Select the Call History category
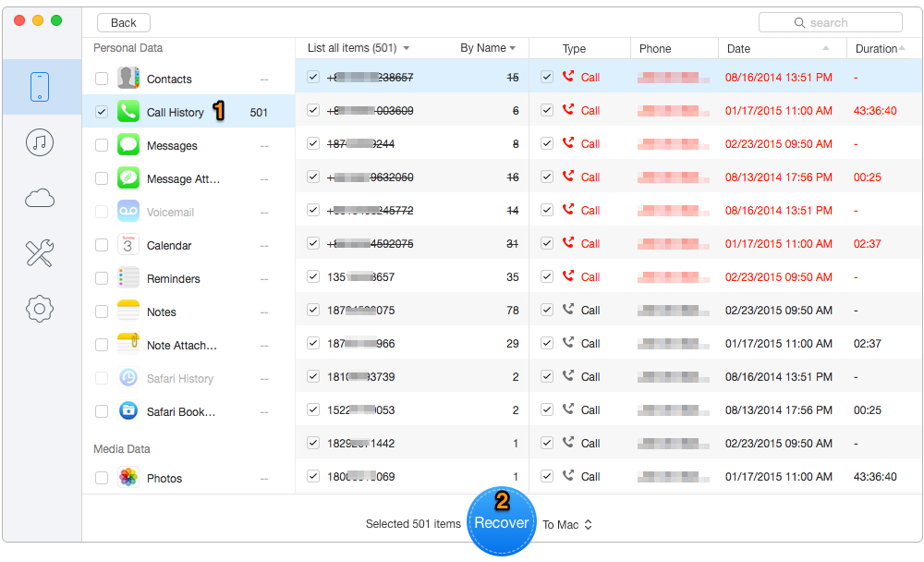Viewport: 924px width, 562px height. (188, 111)
